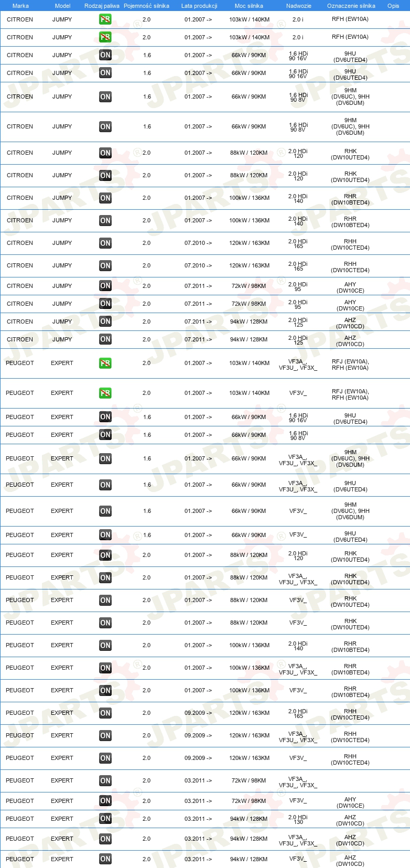The image size is (410, 868).
Task: Select '03.2011 ->' in Peugeot 2.0 HDi 130 row
Action: coord(198,819)
